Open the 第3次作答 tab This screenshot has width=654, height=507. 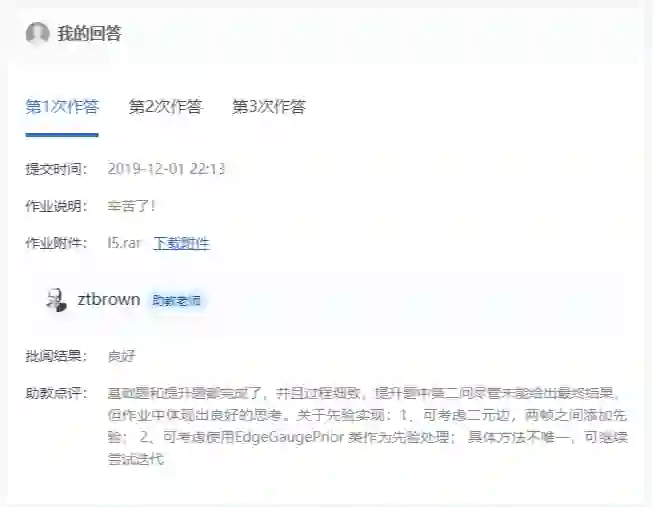(269, 107)
